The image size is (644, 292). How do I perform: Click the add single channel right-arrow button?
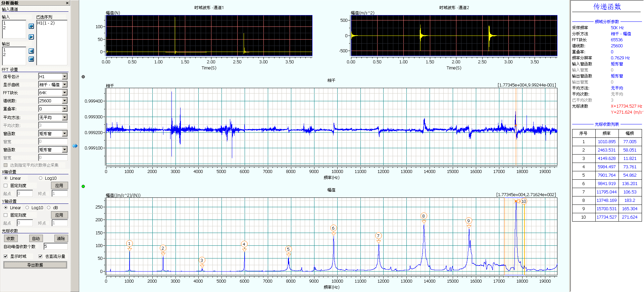(31, 37)
